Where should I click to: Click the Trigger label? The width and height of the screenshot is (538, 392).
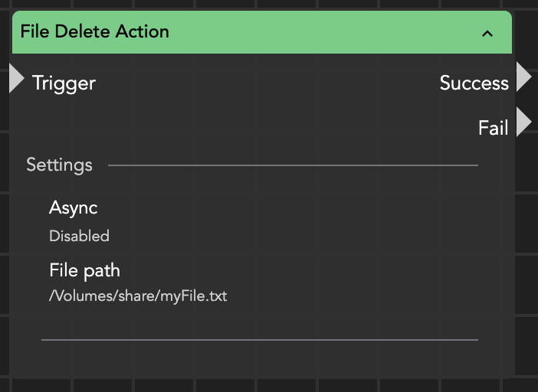[x=64, y=83]
